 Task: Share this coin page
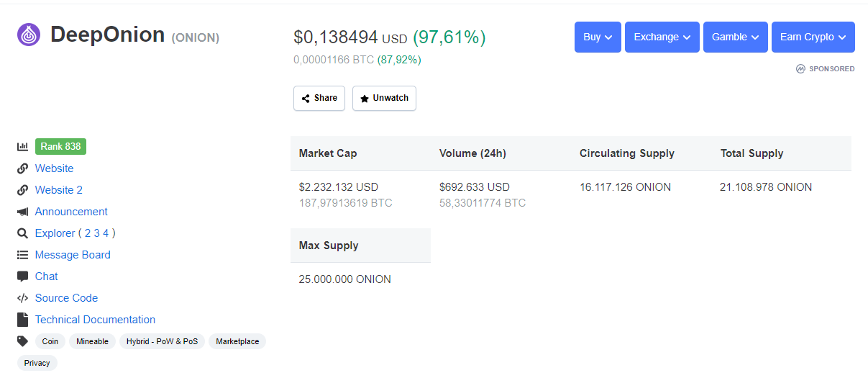click(x=319, y=98)
